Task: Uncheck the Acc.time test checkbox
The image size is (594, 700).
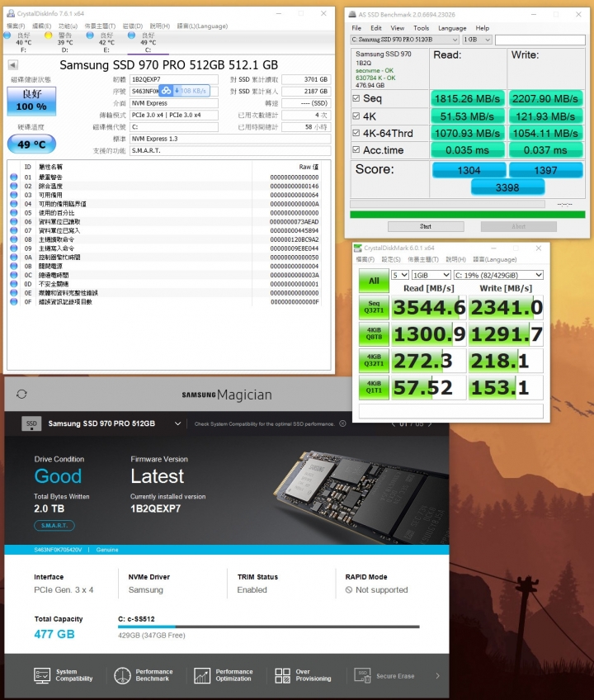Action: tap(356, 149)
